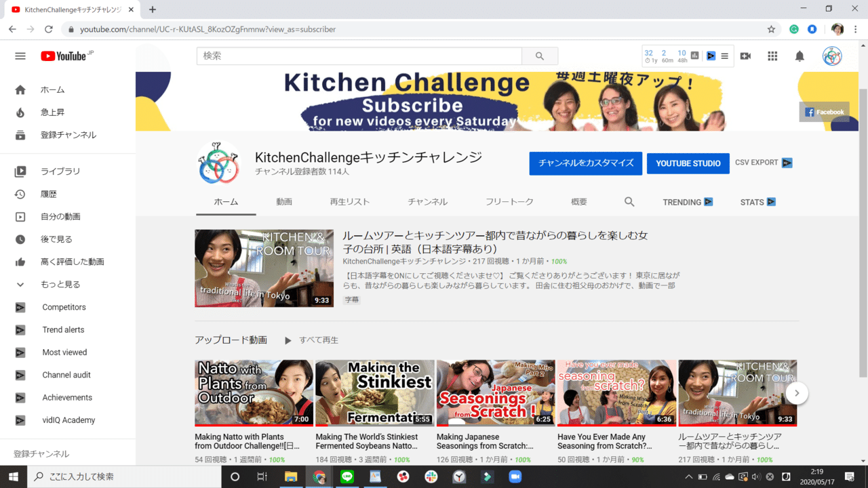Open Japanese Seasonings from Scratch thumbnail

[x=496, y=393]
